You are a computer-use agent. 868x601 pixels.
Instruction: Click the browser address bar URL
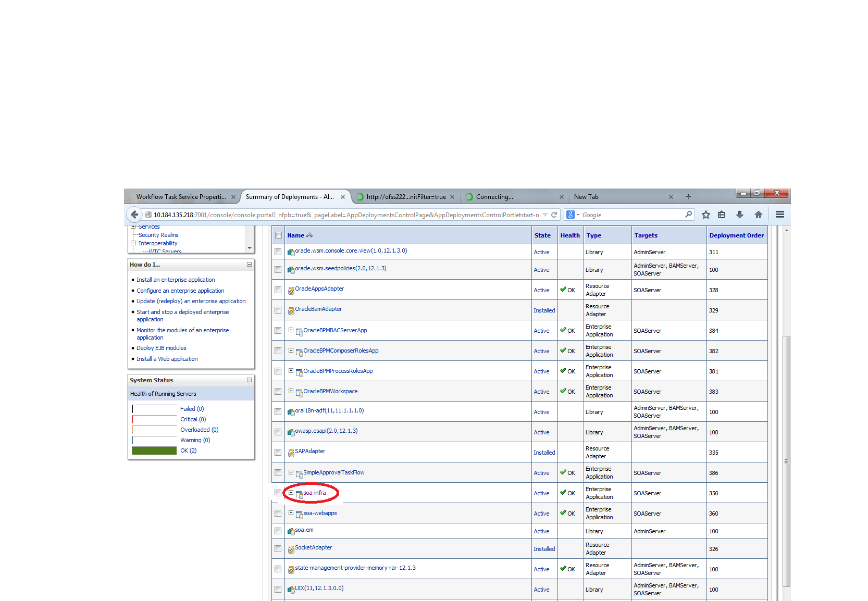click(x=346, y=215)
